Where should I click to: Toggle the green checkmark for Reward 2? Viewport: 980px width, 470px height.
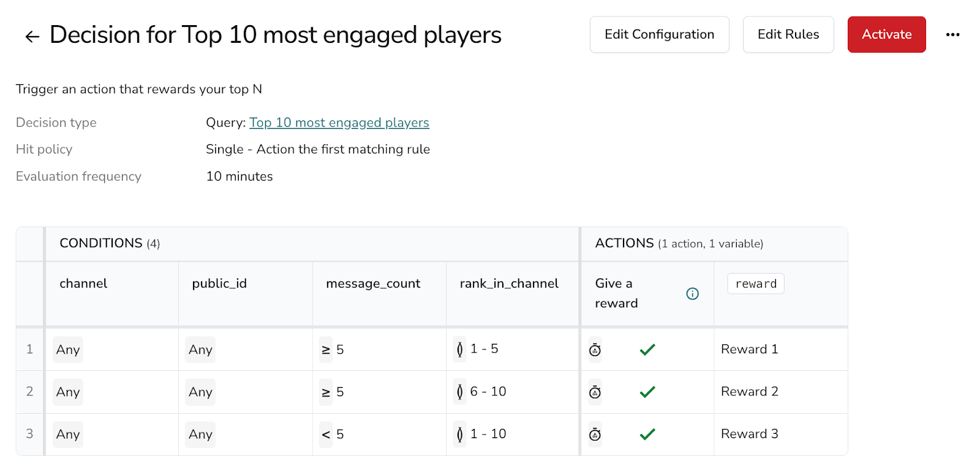tap(647, 392)
